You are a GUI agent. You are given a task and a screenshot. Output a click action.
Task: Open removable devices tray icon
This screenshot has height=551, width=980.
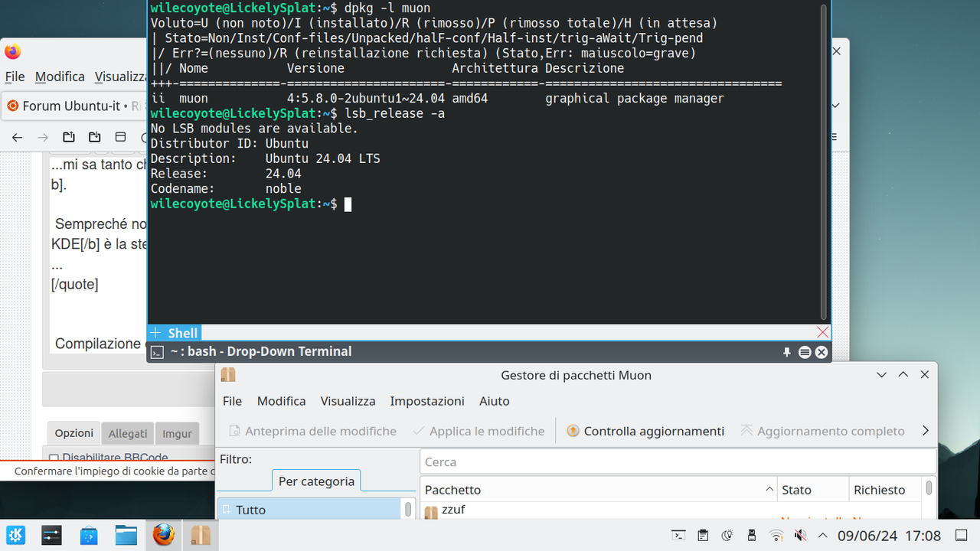[x=752, y=536]
